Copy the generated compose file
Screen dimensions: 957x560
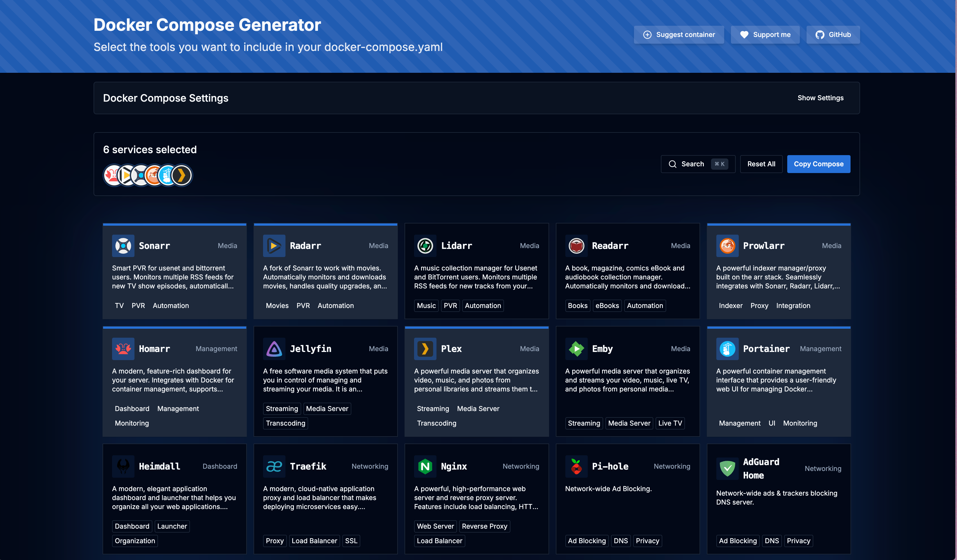tap(818, 164)
